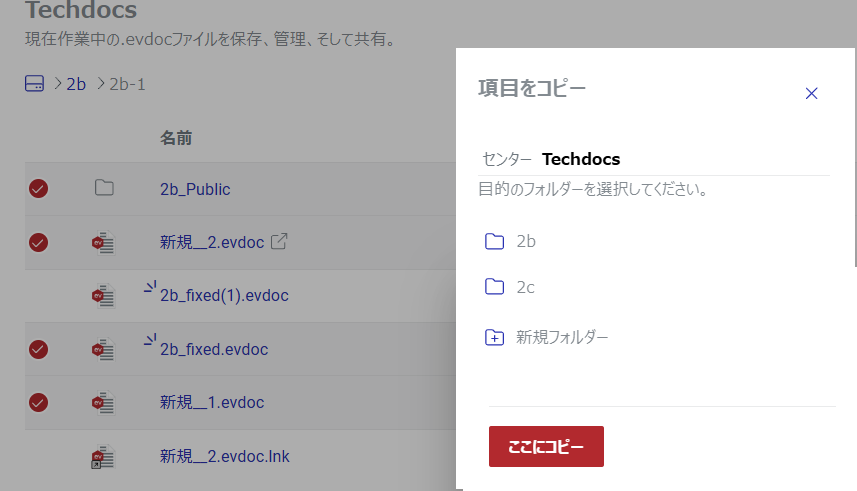Uncheck the 新規__1.evdoc row checkbox
This screenshot has height=491, width=857.
coord(38,403)
